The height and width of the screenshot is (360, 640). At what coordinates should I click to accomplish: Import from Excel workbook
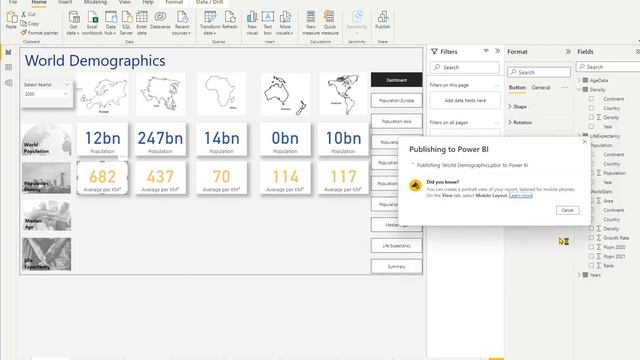[x=92, y=23]
